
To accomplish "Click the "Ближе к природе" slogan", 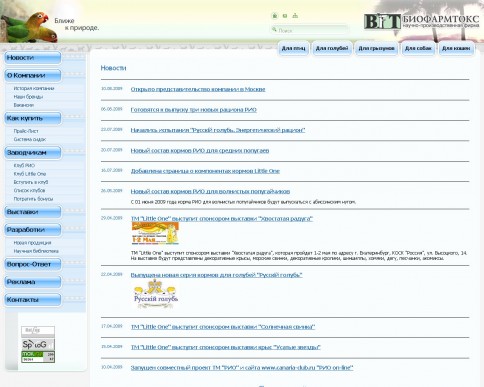I will 77,24.
